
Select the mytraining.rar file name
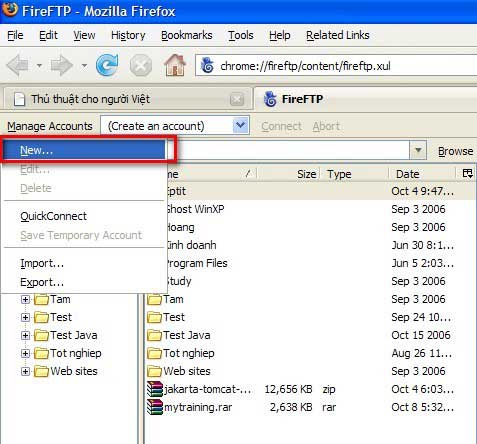click(198, 407)
